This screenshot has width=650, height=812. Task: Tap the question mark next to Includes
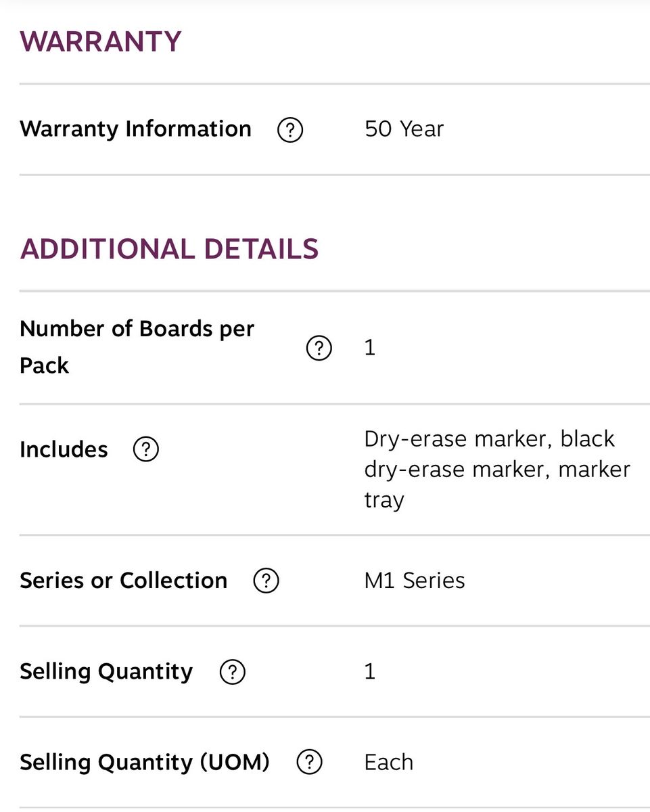point(145,449)
